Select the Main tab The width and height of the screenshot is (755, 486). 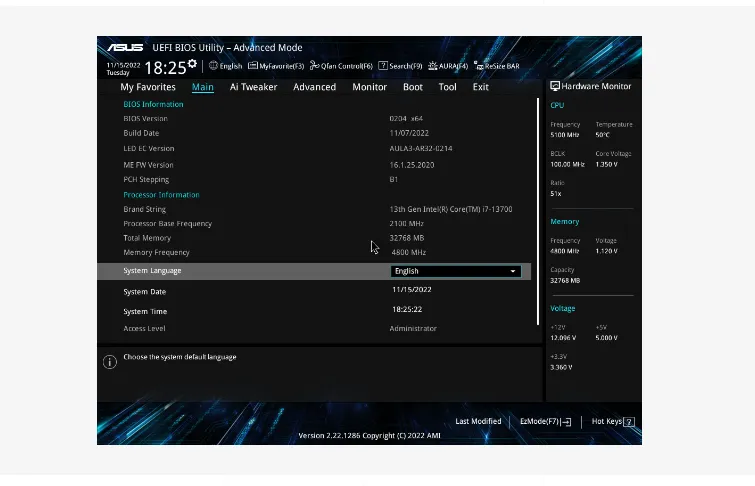(x=203, y=87)
